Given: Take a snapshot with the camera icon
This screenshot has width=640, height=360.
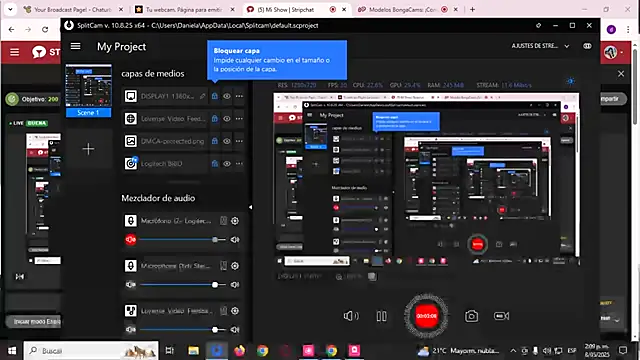Looking at the screenshot, I should 471,316.
